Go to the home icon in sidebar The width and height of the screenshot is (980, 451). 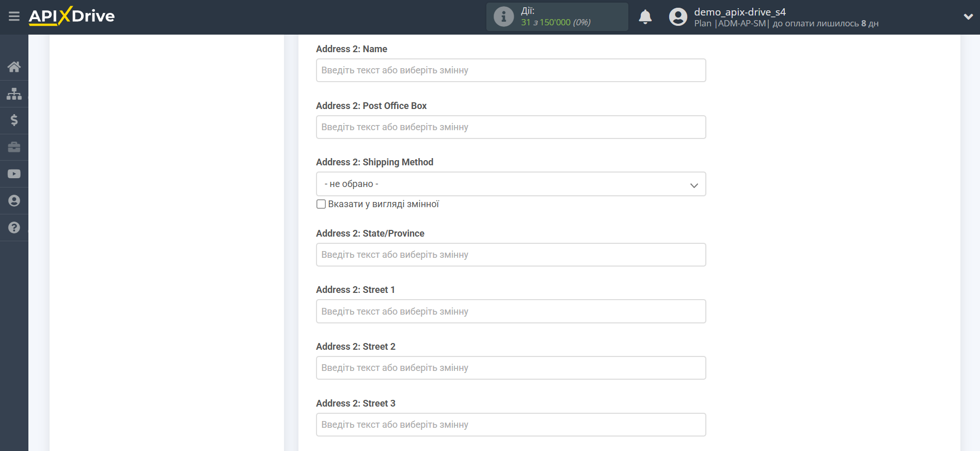point(14,67)
